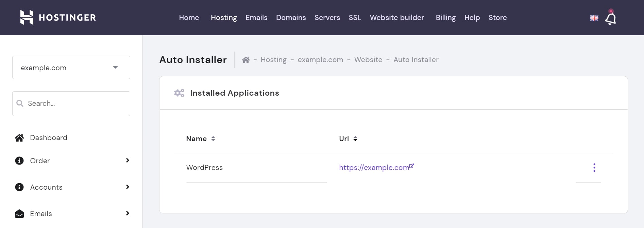Open Help in top navigation
Viewport: 644px width, 228px height.
[472, 18]
